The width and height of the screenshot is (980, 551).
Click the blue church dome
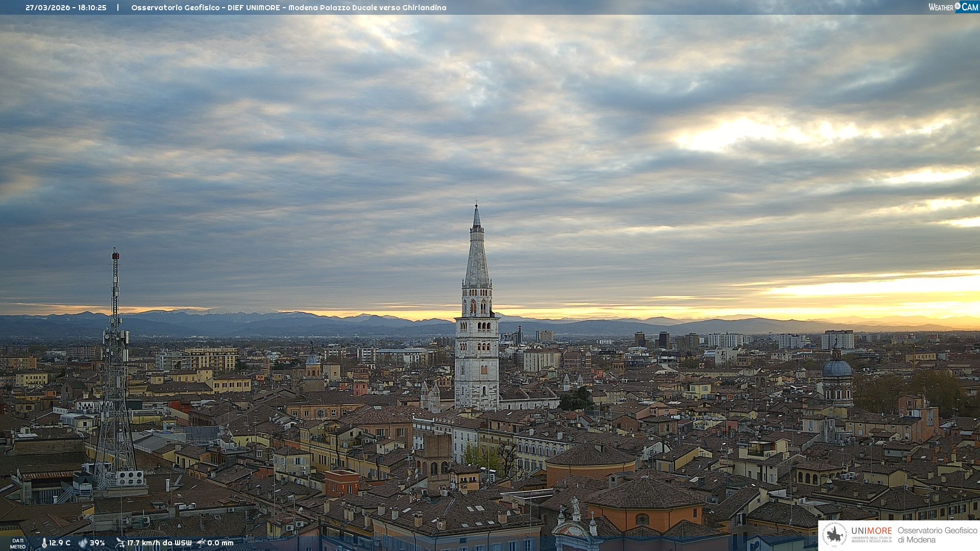click(x=837, y=368)
